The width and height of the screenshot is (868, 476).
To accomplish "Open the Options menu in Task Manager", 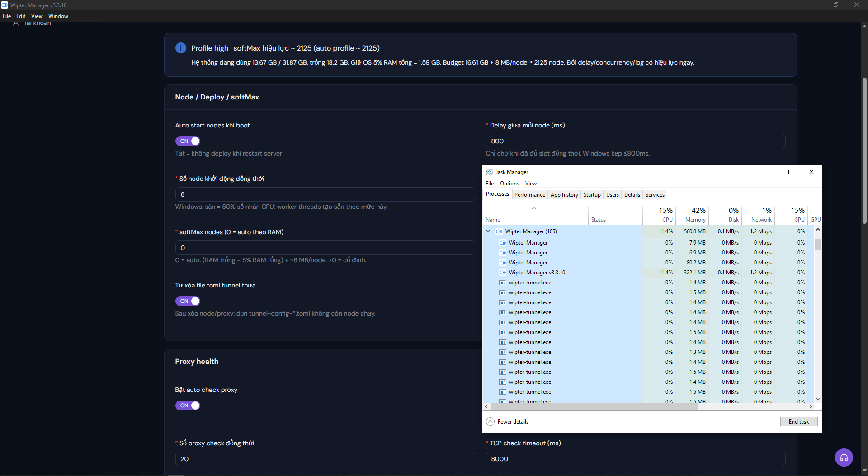I will pos(509,184).
